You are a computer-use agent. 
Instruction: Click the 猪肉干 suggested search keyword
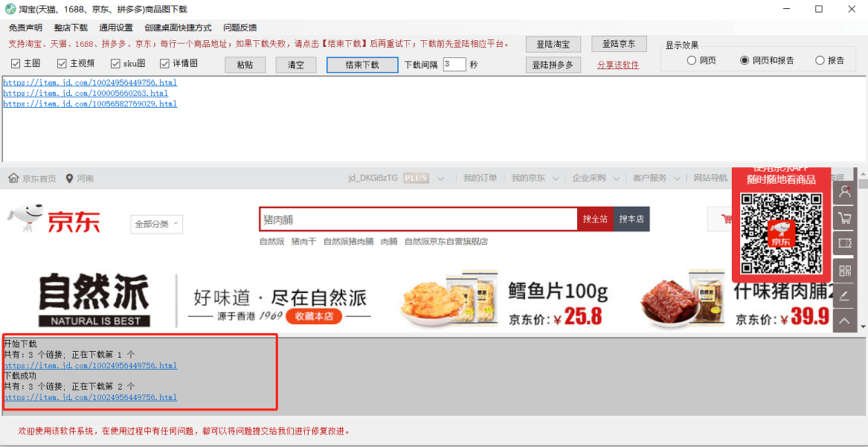(x=304, y=242)
